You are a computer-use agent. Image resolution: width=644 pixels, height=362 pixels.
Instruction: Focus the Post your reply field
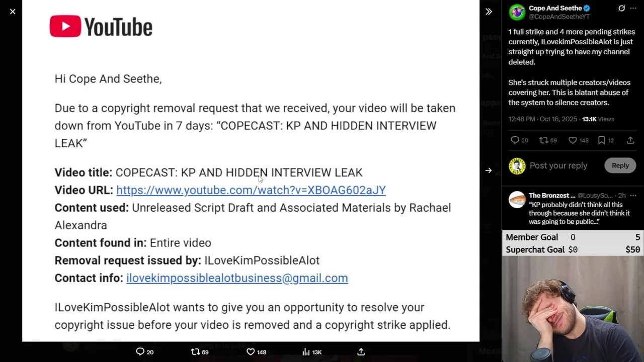coord(558,165)
